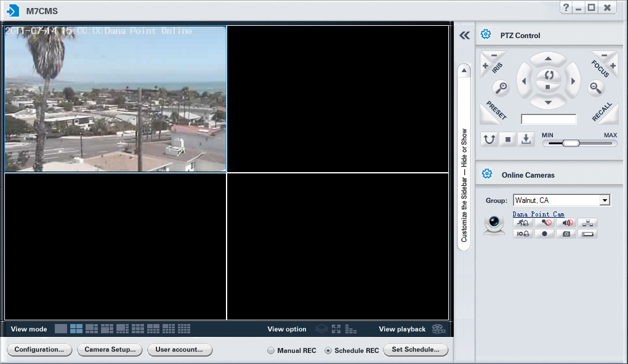The image size is (628, 364).
Task: Open View playback via film reel icon
Action: point(439,329)
